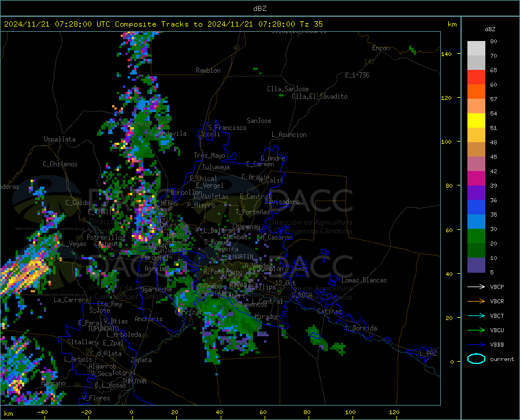Click the L_PAZ map label
The image size is (520, 420).
[428, 354]
